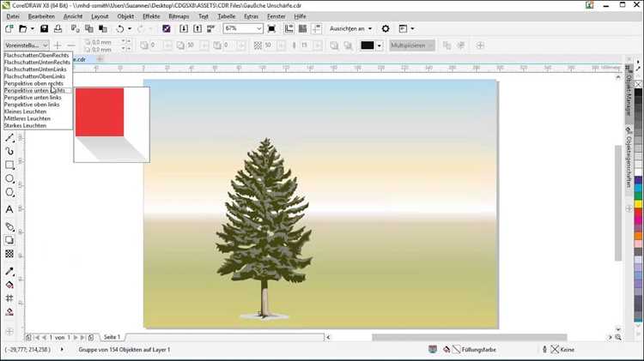The image size is (644, 361).
Task: Click the Copy icon in standard toolbar
Action: click(89, 28)
